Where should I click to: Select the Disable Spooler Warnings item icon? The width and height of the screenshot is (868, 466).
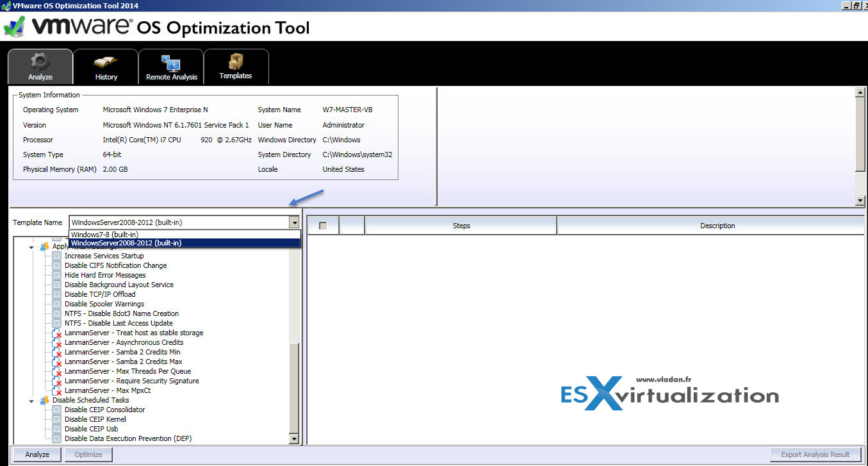56,304
